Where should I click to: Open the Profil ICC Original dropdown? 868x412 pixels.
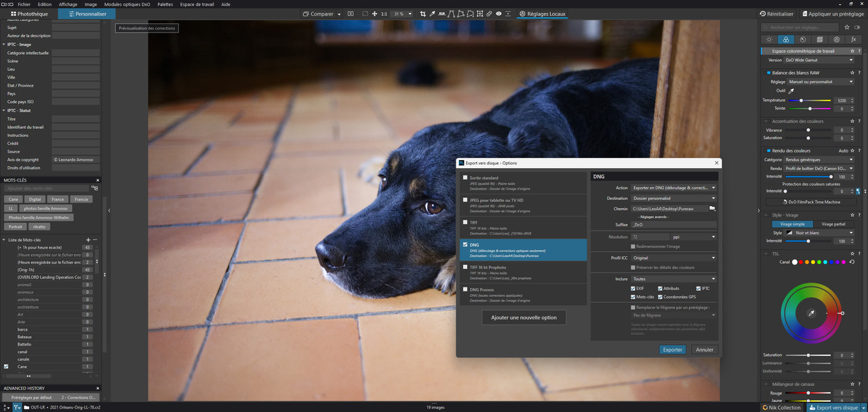pyautogui.click(x=673, y=257)
